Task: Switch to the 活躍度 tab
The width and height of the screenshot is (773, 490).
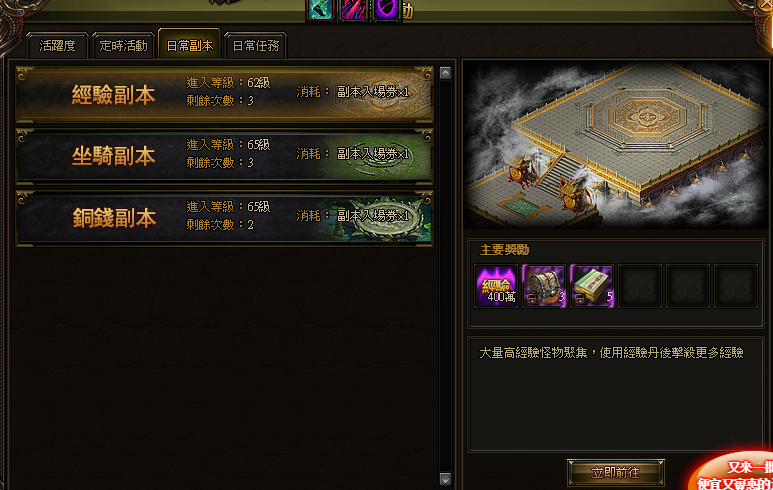Action: pyautogui.click(x=58, y=46)
